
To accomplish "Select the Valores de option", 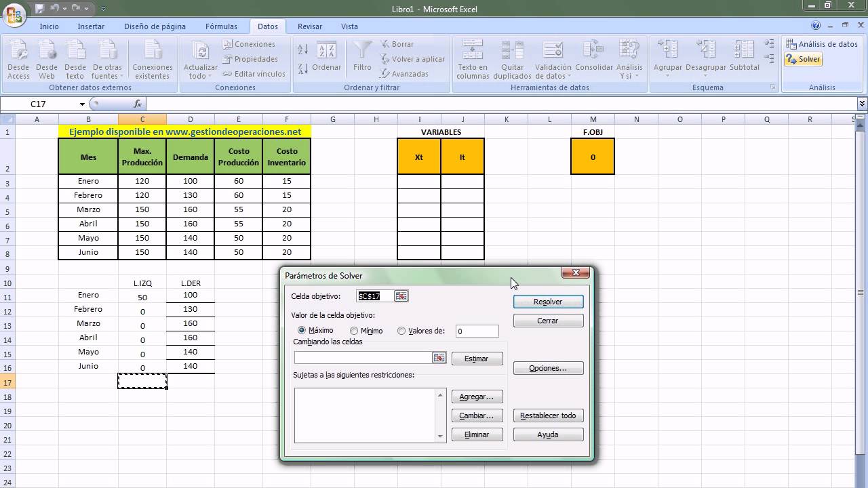I will (x=401, y=330).
